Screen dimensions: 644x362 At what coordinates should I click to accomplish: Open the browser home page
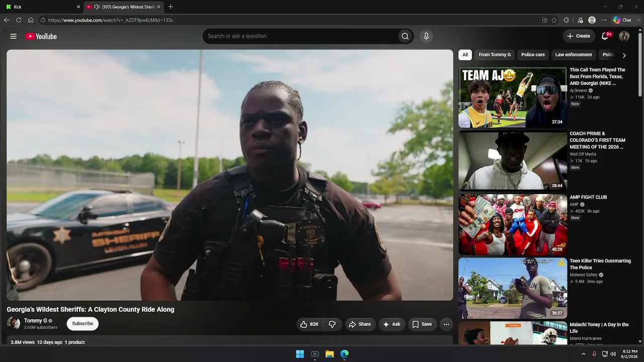coord(31,20)
